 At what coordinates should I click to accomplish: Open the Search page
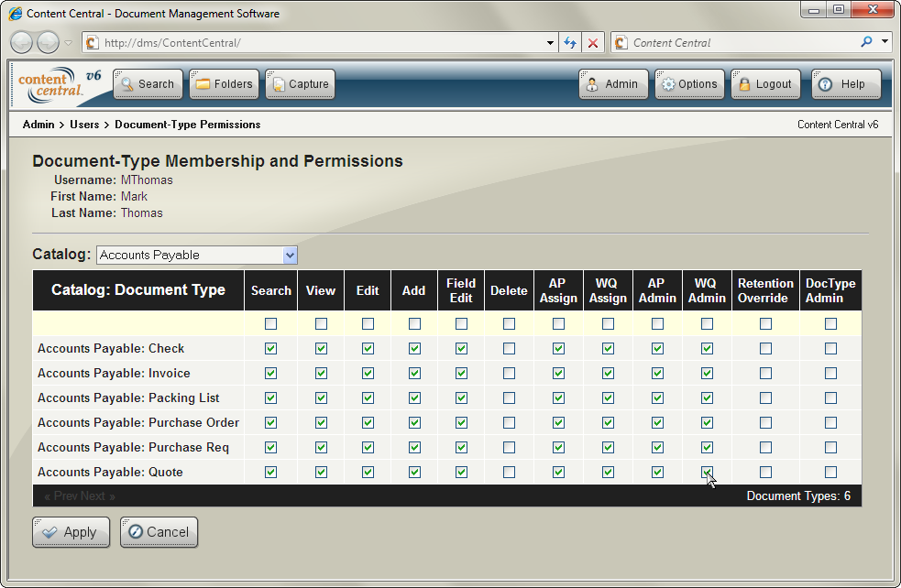pyautogui.click(x=148, y=84)
